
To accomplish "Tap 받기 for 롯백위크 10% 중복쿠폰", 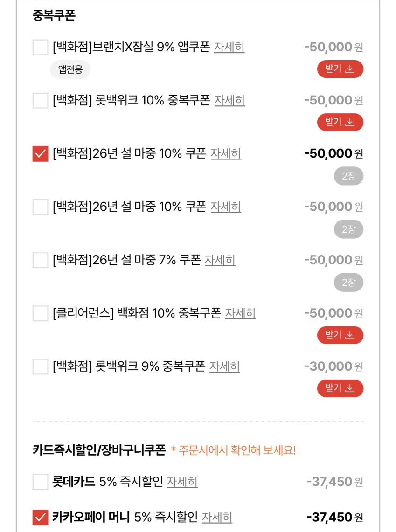I will [340, 122].
